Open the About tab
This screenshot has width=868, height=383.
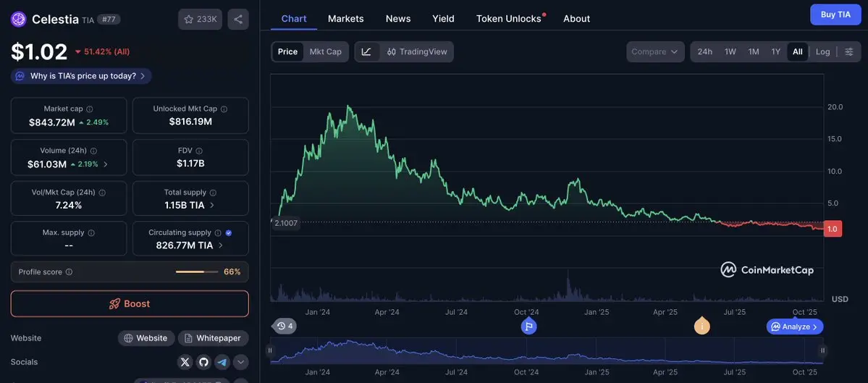coord(576,18)
